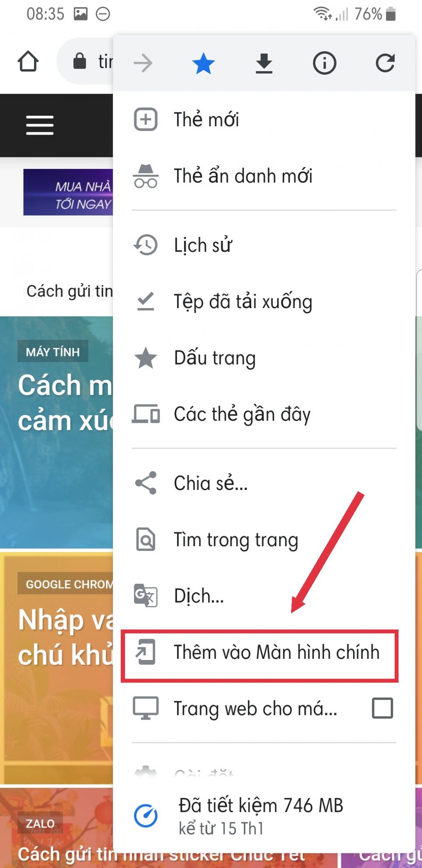Open data saver savings 746 MB entry
Screen dimensions: 422x868
coord(264,816)
